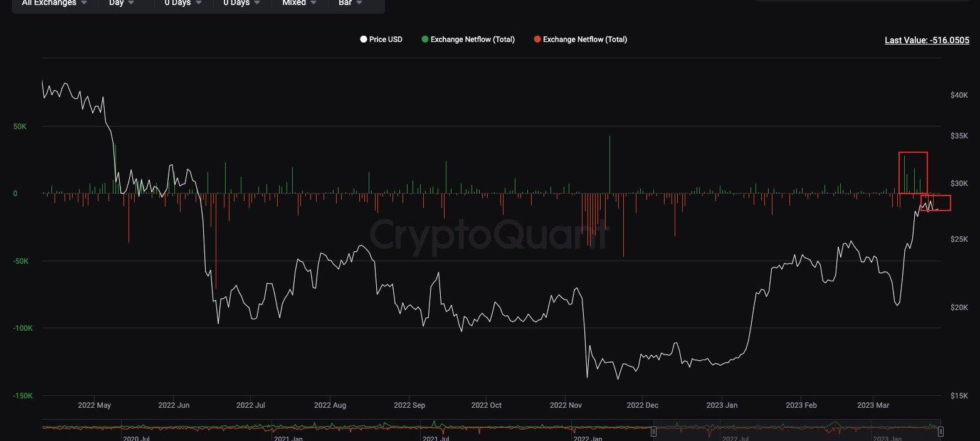Open the Bar chart type dropdown
The height and width of the screenshot is (441, 980).
350,3
